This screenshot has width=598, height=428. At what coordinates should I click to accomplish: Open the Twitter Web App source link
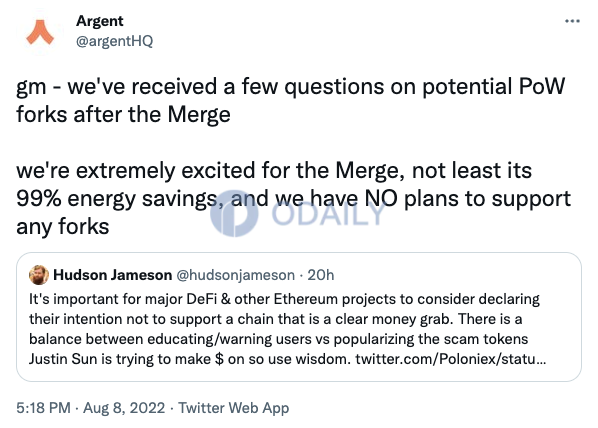tap(234, 408)
